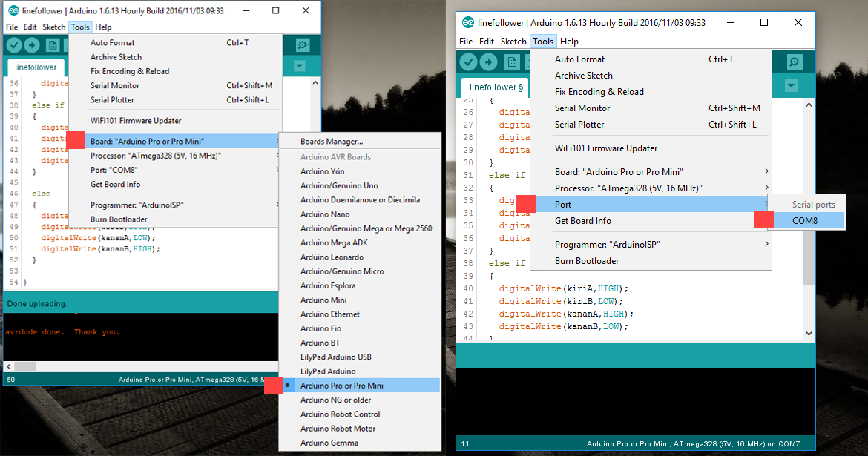Click the Upload arrow icon
Viewport: 868px width, 456px height.
point(30,44)
